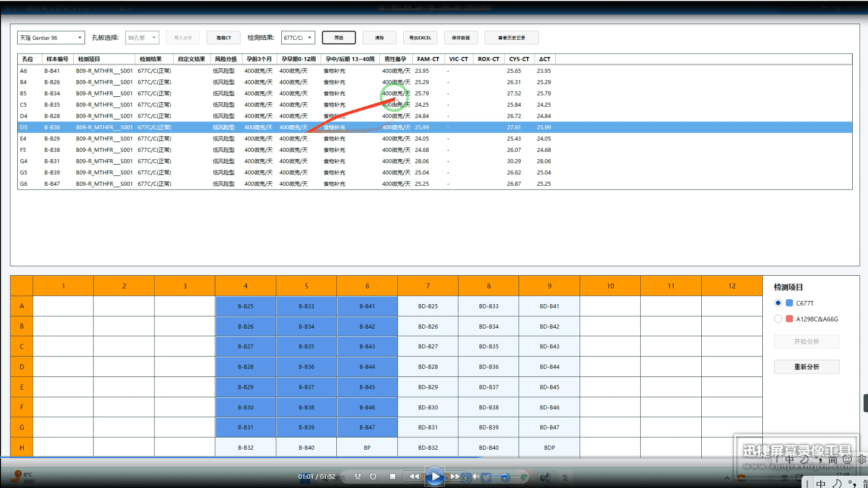Select plate well B-B25
Image resolution: width=868 pixels, height=488 pixels.
[x=245, y=306]
